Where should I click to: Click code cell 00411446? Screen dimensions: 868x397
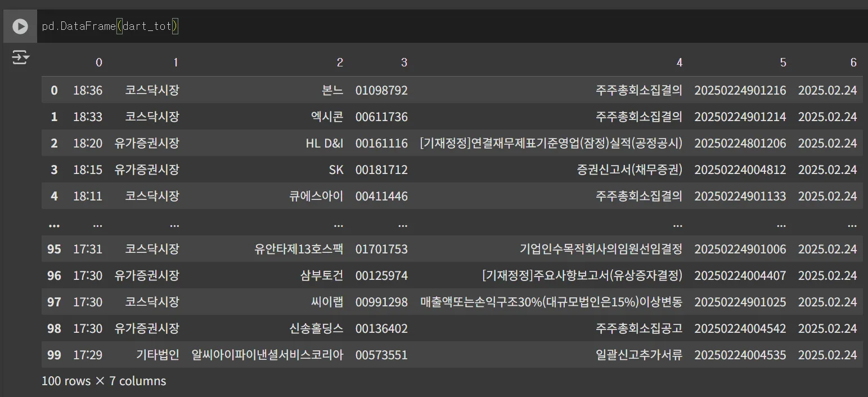coord(381,196)
